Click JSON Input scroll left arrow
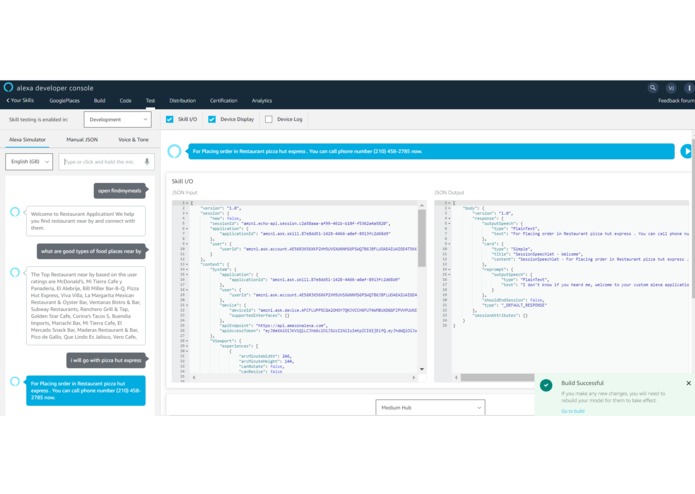This screenshot has width=695, height=494. (194, 377)
